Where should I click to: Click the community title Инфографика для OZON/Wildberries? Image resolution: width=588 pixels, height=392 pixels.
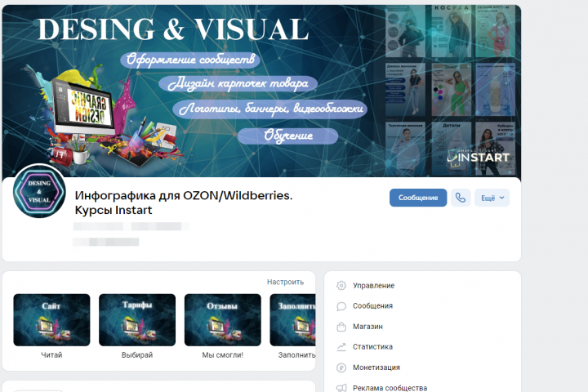184,203
